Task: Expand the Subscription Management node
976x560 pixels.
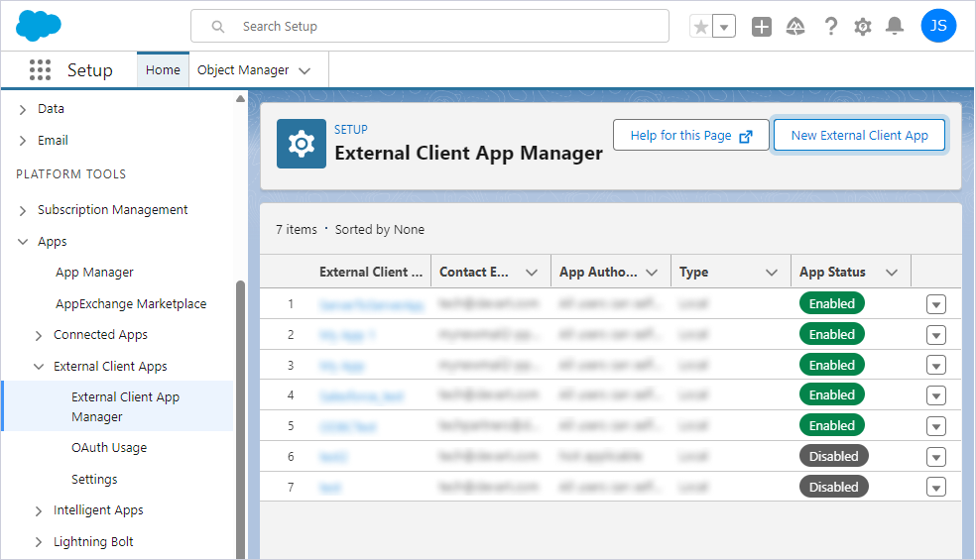Action: [x=23, y=211]
